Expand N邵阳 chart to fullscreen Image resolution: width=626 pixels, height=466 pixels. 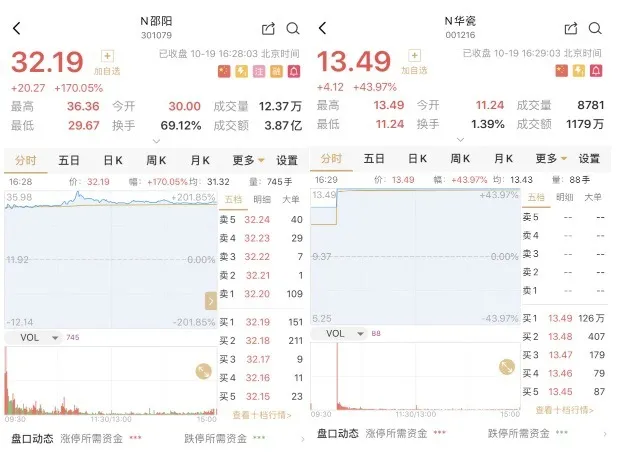click(x=203, y=371)
